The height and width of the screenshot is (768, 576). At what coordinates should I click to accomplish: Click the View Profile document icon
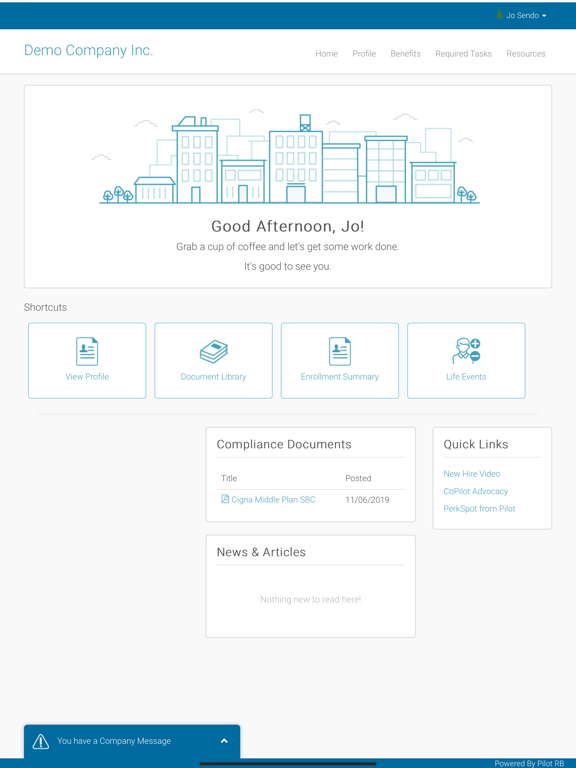87,351
